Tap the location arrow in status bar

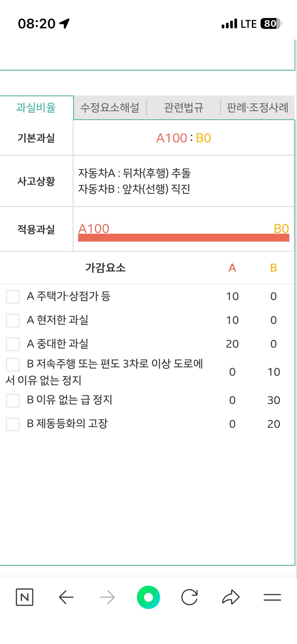coord(64,23)
